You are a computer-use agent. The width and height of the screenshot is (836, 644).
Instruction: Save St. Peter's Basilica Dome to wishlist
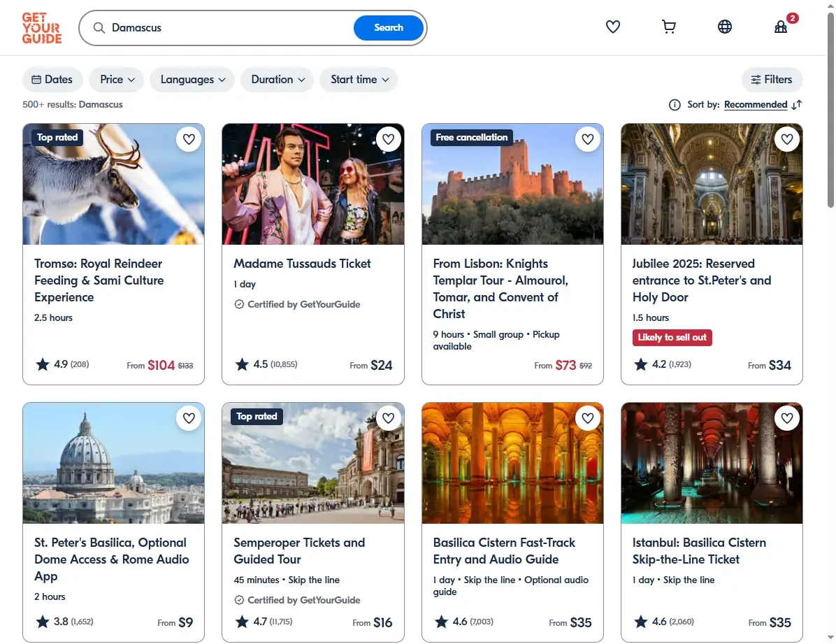pyautogui.click(x=189, y=418)
